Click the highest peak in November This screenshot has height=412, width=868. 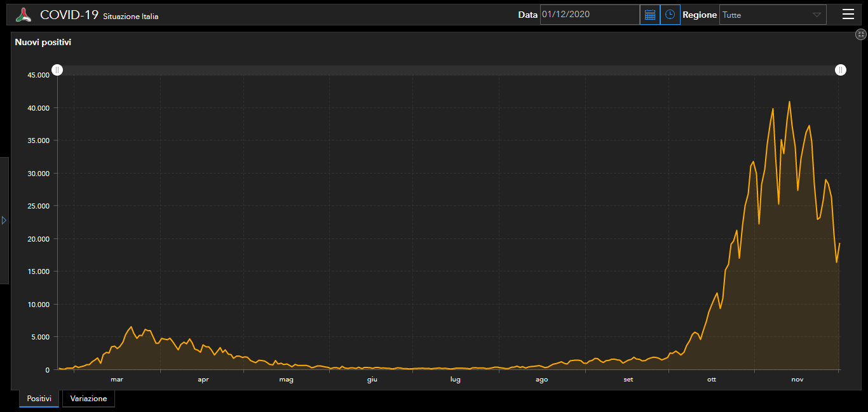(789, 102)
